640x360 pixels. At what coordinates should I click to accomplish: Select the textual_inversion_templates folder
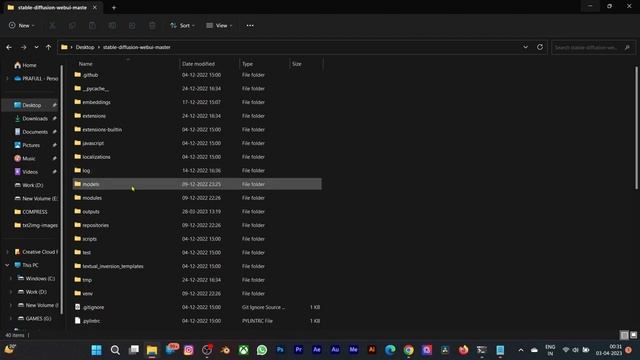113,266
